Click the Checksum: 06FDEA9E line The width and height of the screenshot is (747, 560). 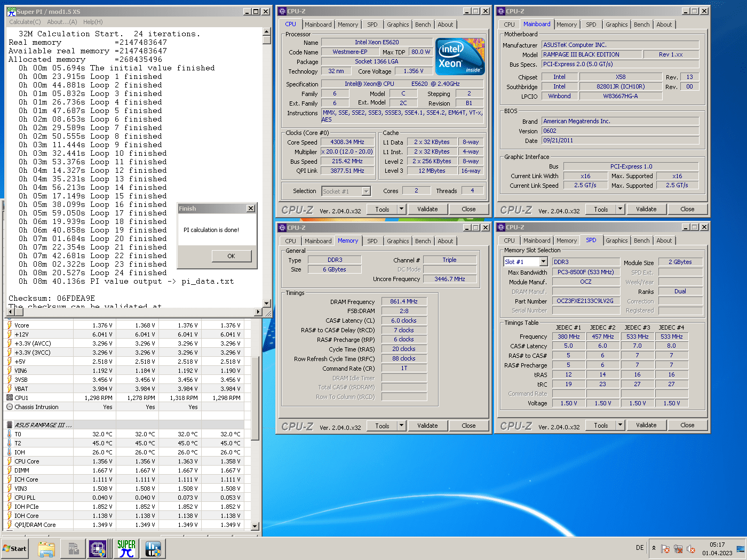[x=52, y=298]
